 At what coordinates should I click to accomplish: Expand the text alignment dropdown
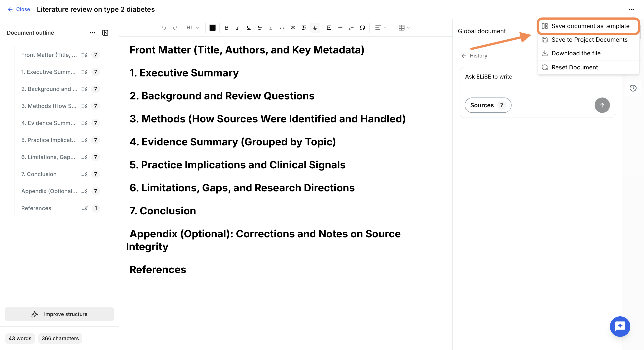(x=381, y=28)
